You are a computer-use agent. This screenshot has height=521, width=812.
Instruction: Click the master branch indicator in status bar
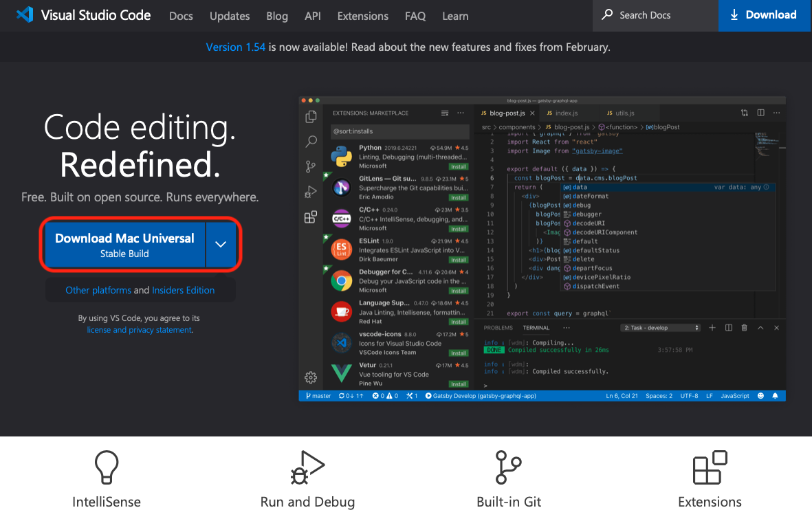pyautogui.click(x=318, y=396)
